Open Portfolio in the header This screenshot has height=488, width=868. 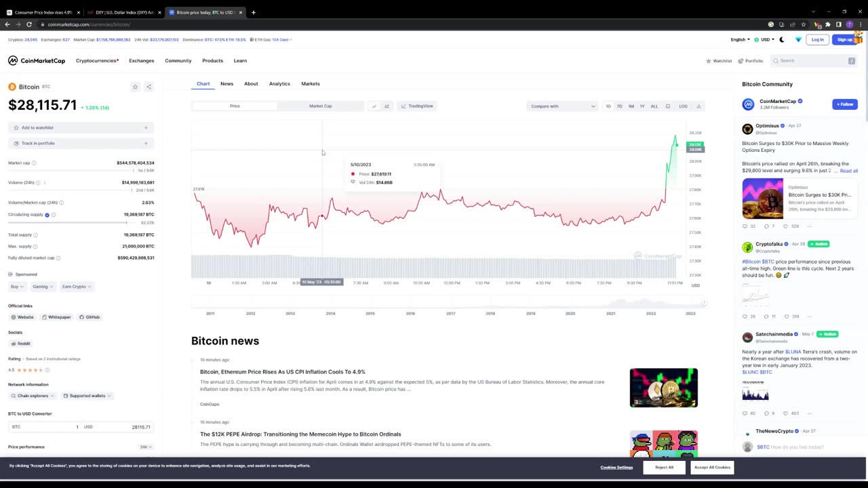(x=751, y=61)
